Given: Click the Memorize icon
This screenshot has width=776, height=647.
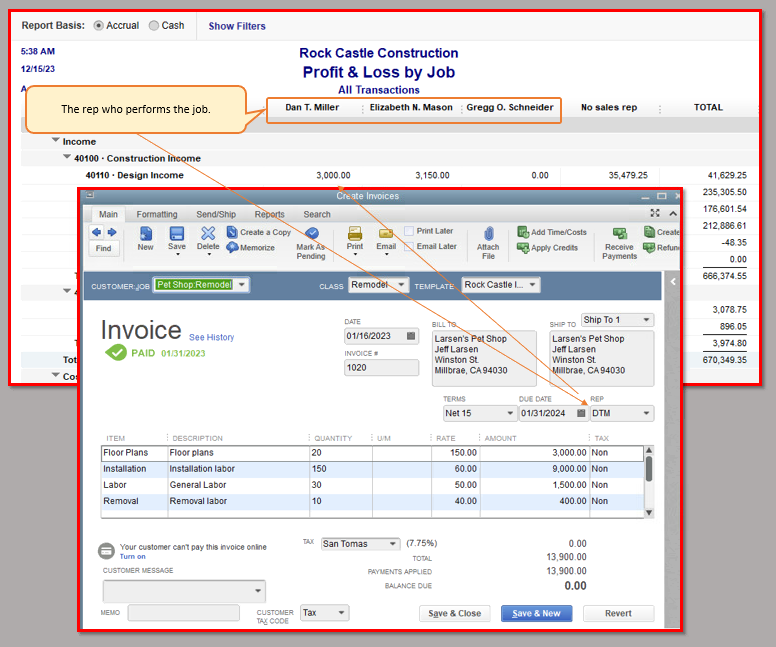Looking at the screenshot, I should coord(232,247).
